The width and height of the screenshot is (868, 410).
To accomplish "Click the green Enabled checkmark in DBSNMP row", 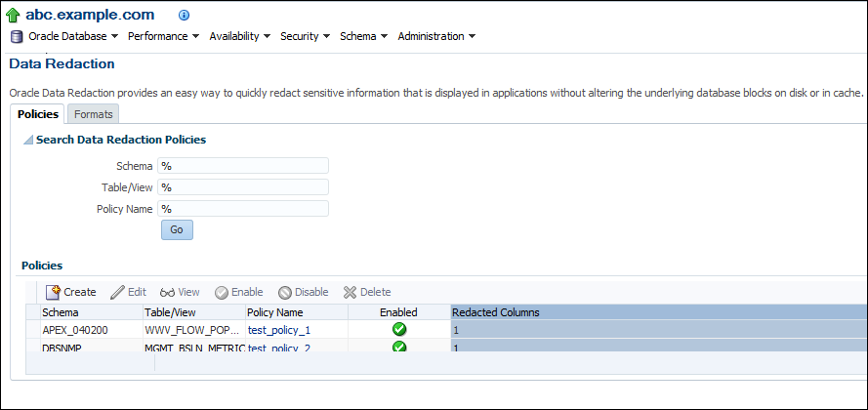I will (399, 347).
